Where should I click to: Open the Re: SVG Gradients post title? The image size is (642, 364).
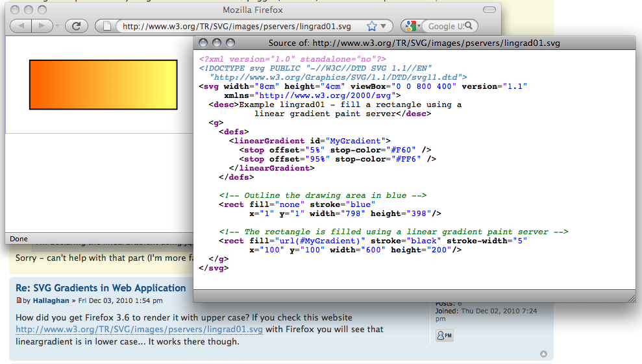point(101,288)
